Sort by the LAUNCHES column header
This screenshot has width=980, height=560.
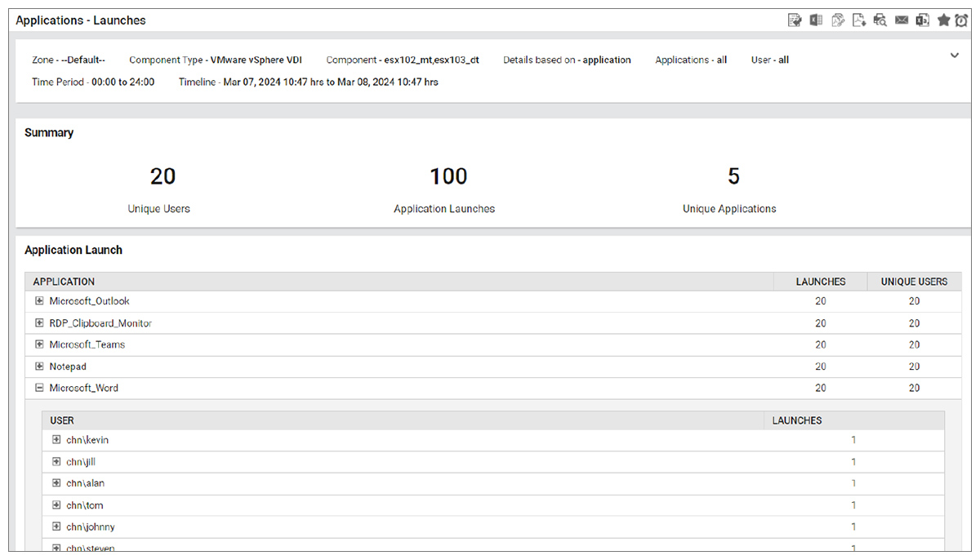click(821, 282)
